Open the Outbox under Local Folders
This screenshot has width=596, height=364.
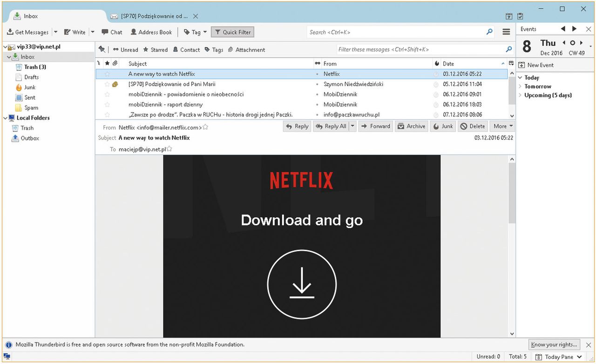30,138
